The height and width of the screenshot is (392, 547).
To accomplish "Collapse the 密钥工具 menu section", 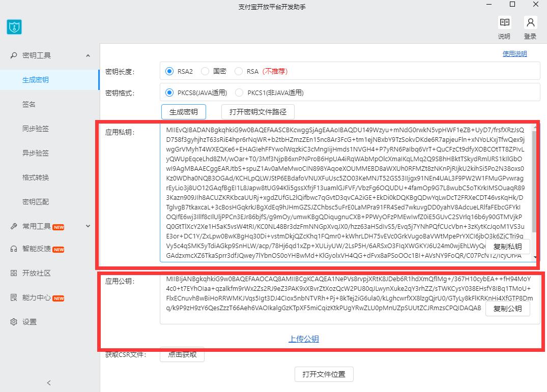I will tap(88, 56).
